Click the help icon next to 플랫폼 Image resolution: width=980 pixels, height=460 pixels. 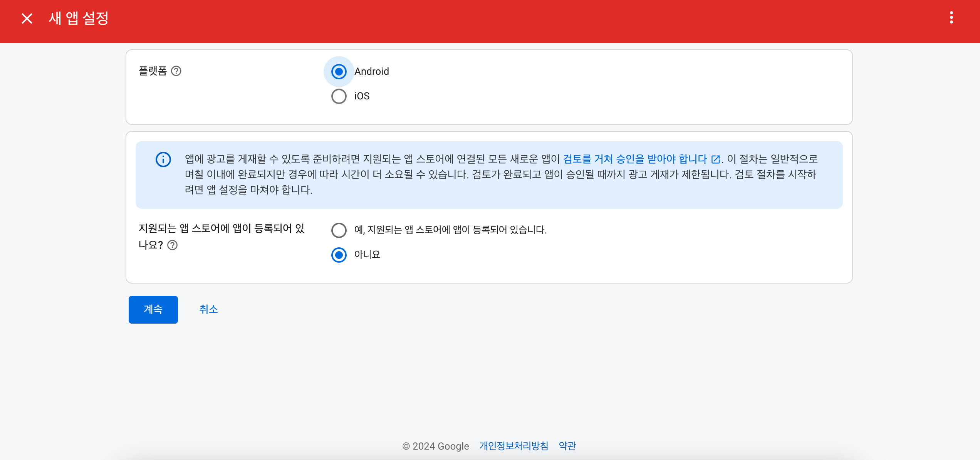click(176, 71)
